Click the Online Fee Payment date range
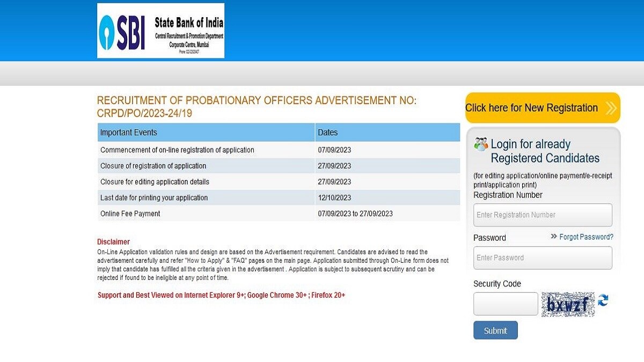Screen dimensions: 644x362 355,213
